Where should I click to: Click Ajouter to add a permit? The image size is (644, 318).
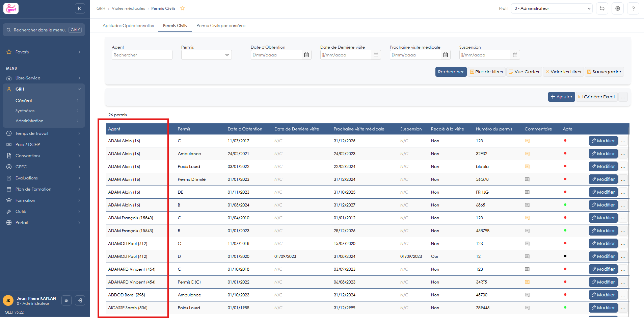(562, 97)
